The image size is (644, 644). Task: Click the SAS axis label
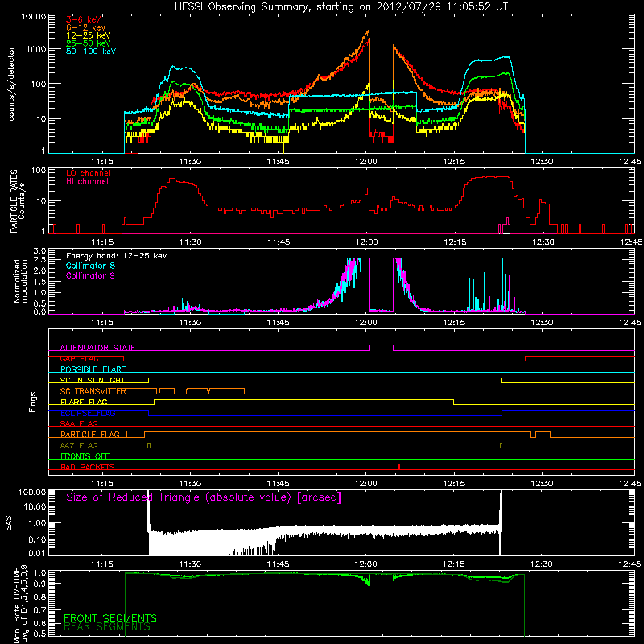(x=9, y=523)
